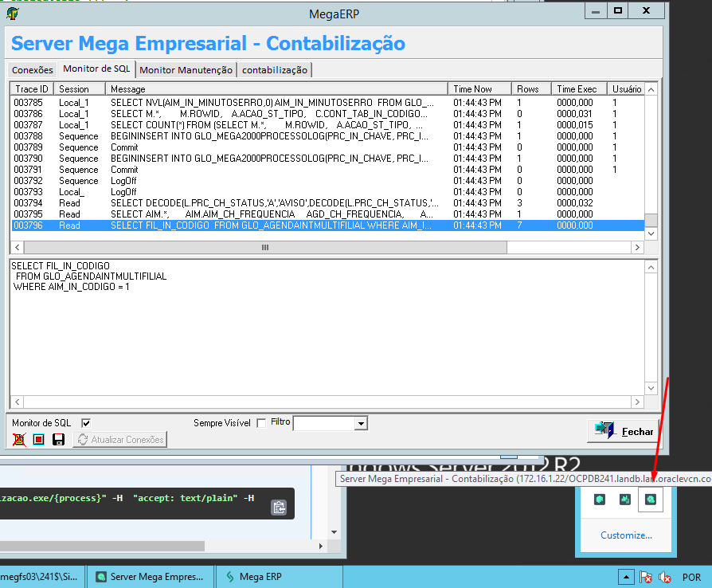Open the Action Center flag icon

coord(647,578)
